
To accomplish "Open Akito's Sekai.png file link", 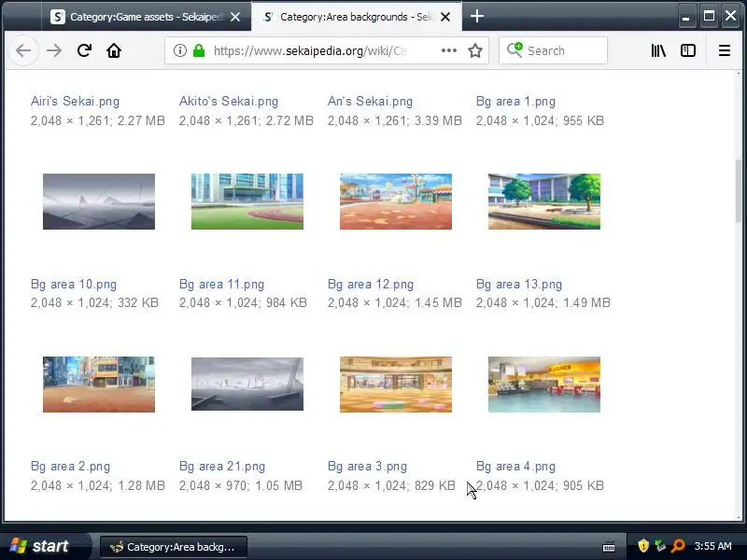I will (229, 102).
